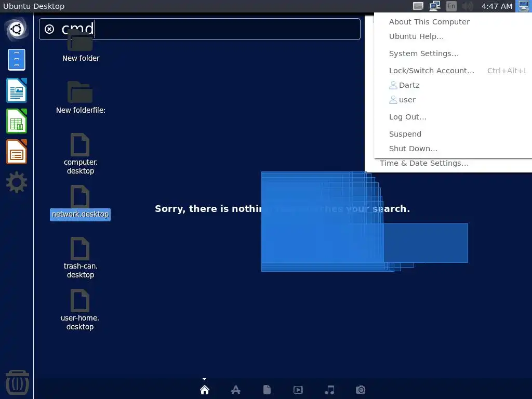Clear the search with the X icon

[49, 29]
